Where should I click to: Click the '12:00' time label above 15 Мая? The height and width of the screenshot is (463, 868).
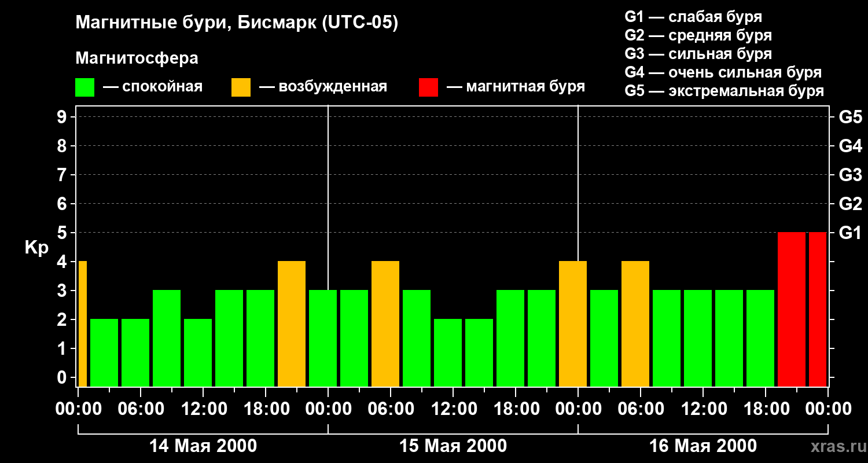tap(453, 409)
